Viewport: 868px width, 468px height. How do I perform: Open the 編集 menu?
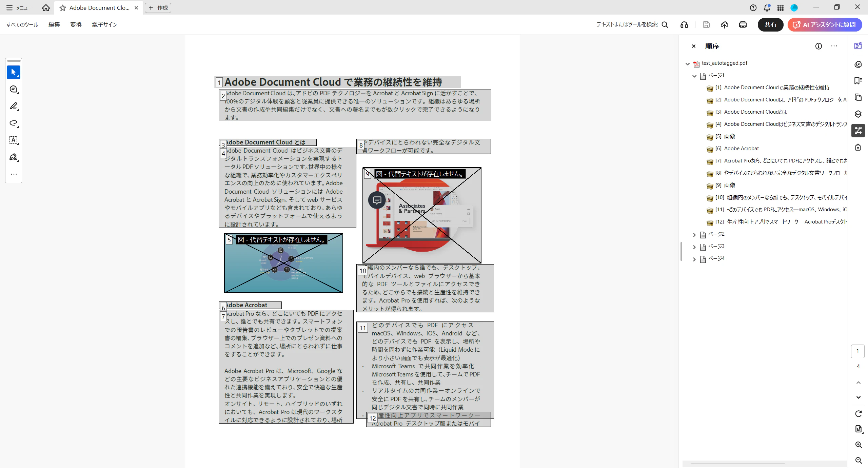[x=54, y=24]
